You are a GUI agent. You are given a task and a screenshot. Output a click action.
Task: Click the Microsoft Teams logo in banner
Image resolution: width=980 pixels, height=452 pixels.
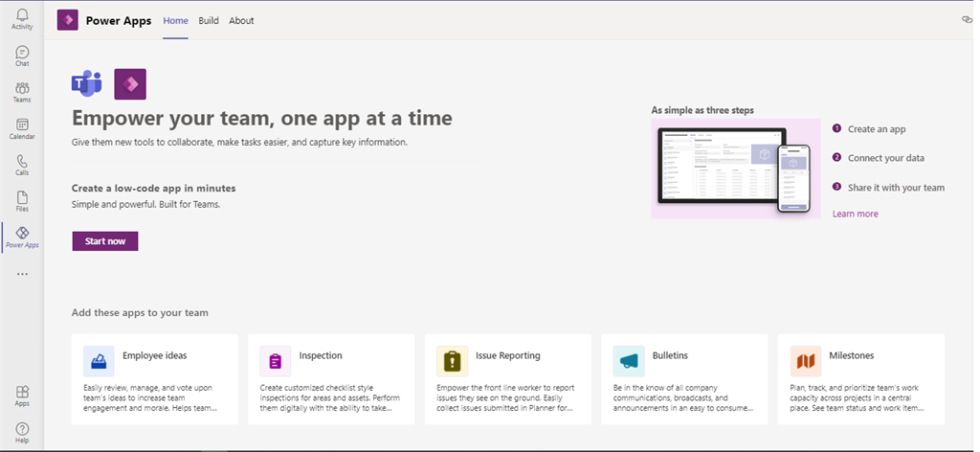point(86,83)
